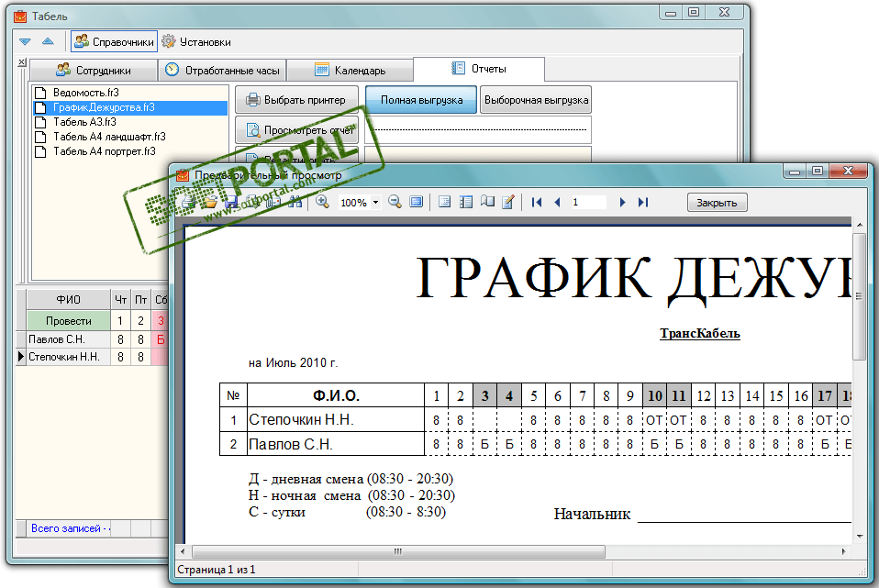Open the Установки menu
879x588 pixels.
[x=196, y=42]
